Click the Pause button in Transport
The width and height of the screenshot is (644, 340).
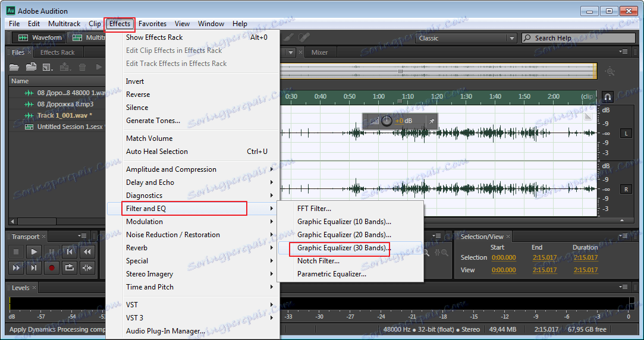[x=51, y=251]
